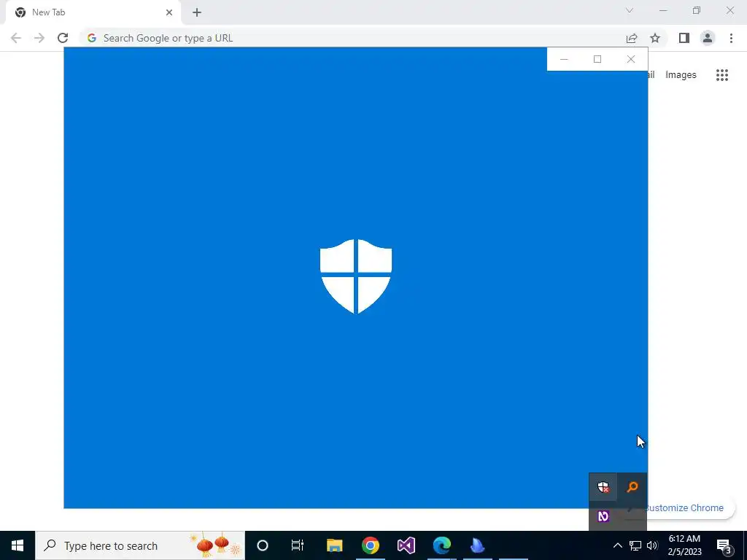Launch File Explorer from the taskbar

coord(334,545)
